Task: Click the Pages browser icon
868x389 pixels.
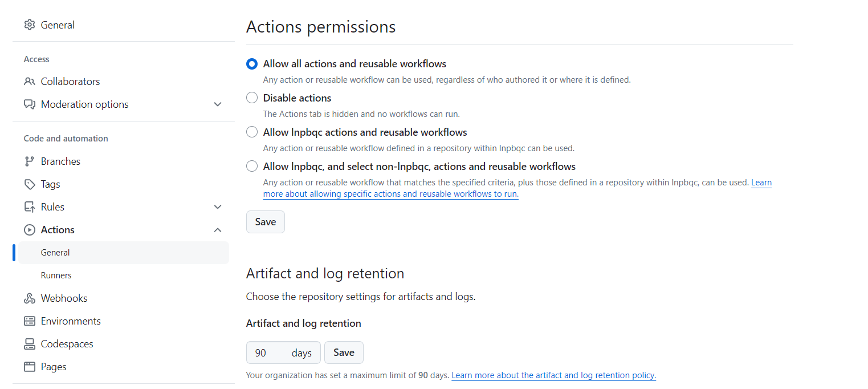Action: point(30,367)
